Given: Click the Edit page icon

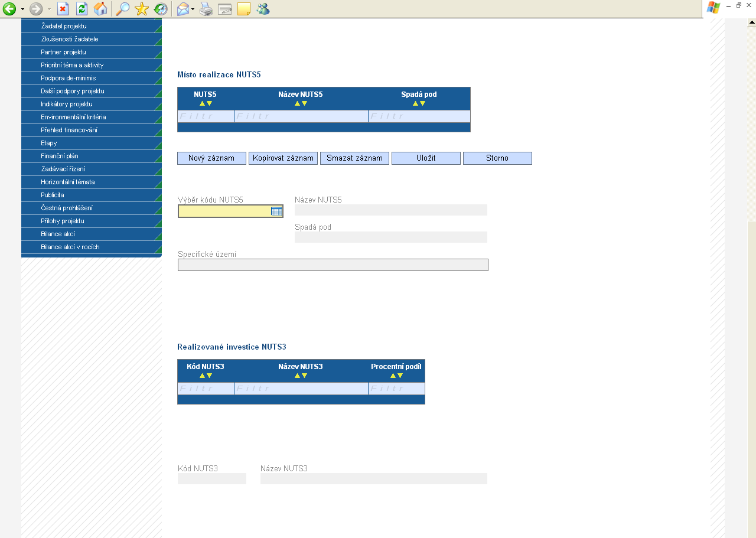Looking at the screenshot, I should coord(224,8).
